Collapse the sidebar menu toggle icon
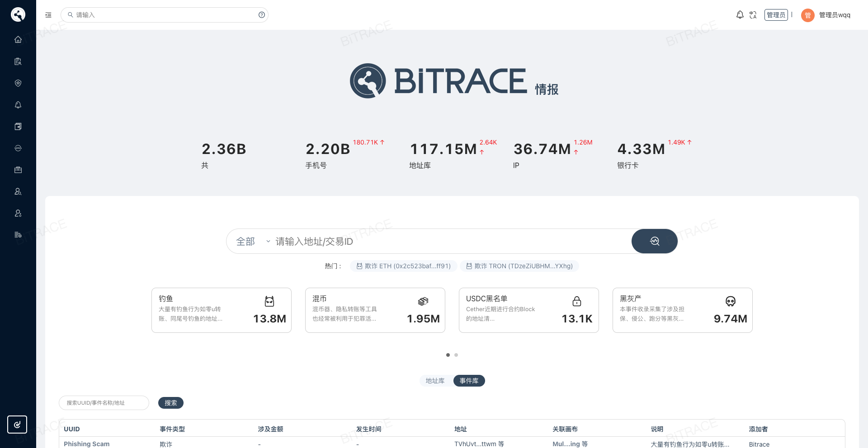The width and height of the screenshot is (868, 448). 48,15
